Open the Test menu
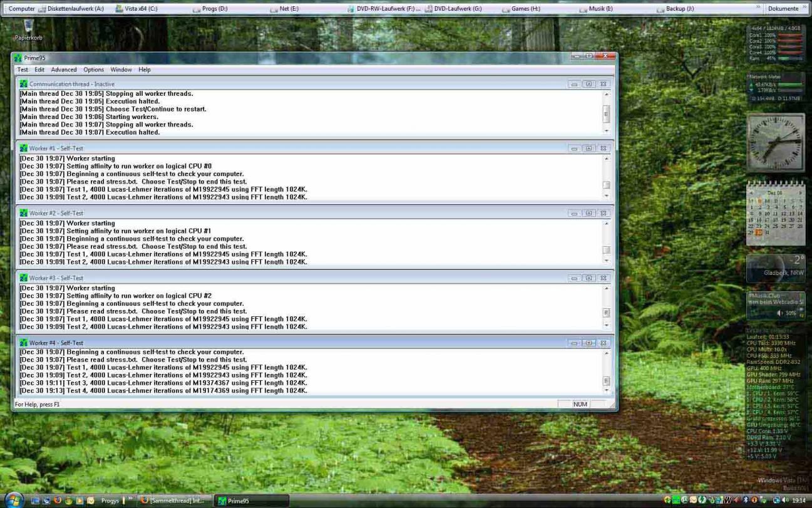Viewport: 812px width, 508px height. (x=23, y=70)
